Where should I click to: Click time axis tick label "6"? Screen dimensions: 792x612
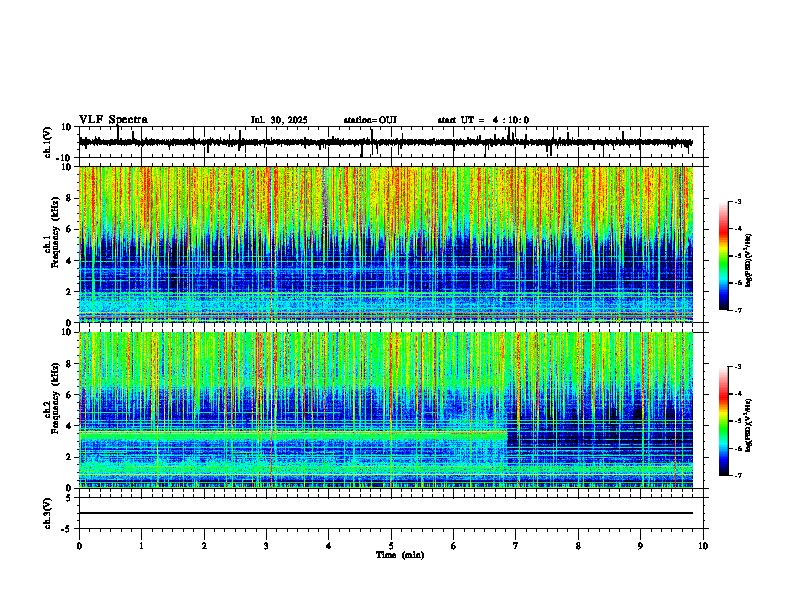454,546
